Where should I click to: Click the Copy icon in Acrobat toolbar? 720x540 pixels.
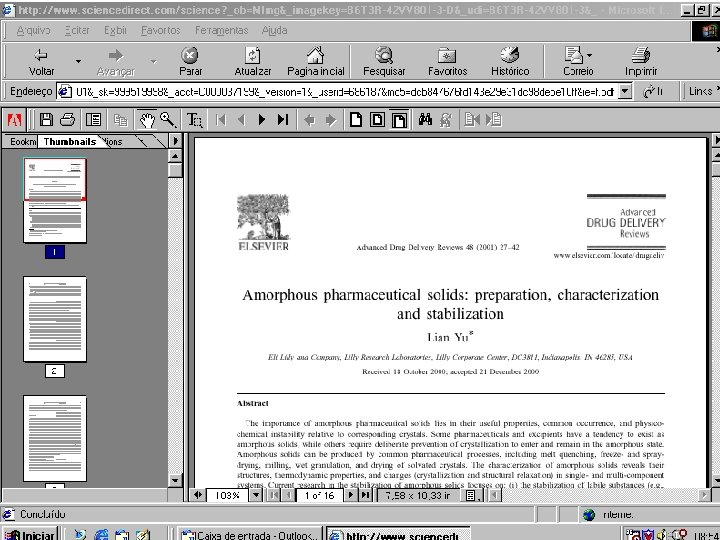click(x=120, y=120)
